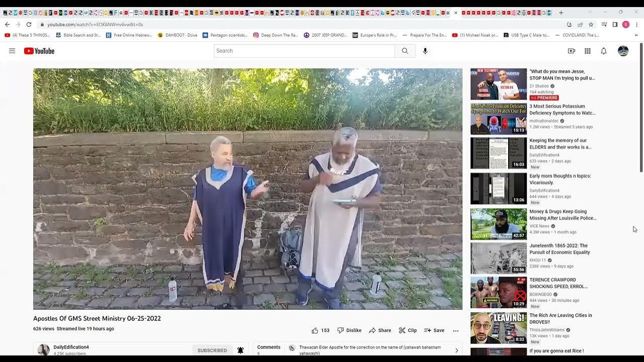
Task: Open the '2007 JEEP GRAND' bookmark
Action: point(326,35)
